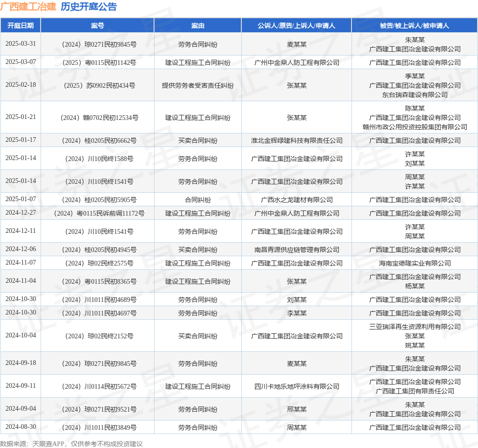Select case number (2025)苏0902民初434号
The image size is (478, 448).
(x=99, y=85)
